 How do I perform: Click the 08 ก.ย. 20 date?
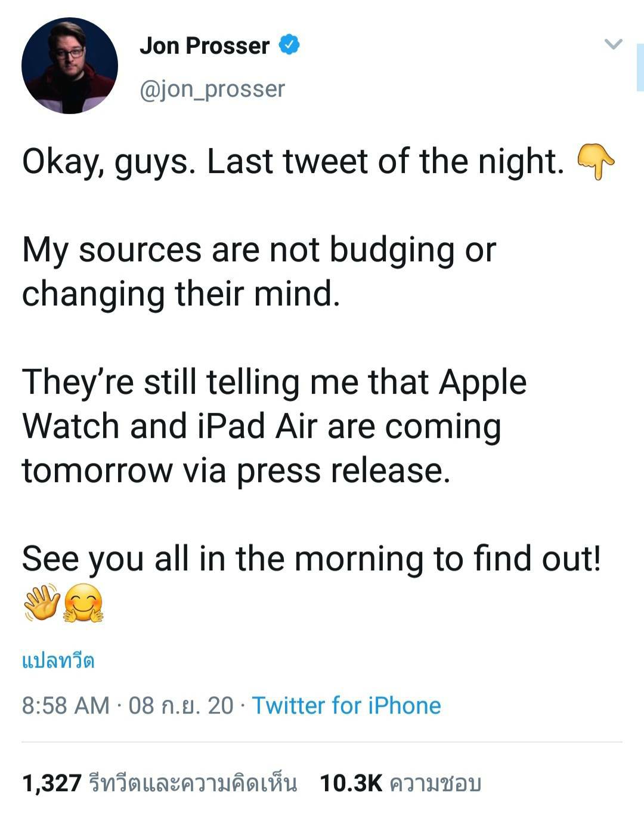click(181, 706)
